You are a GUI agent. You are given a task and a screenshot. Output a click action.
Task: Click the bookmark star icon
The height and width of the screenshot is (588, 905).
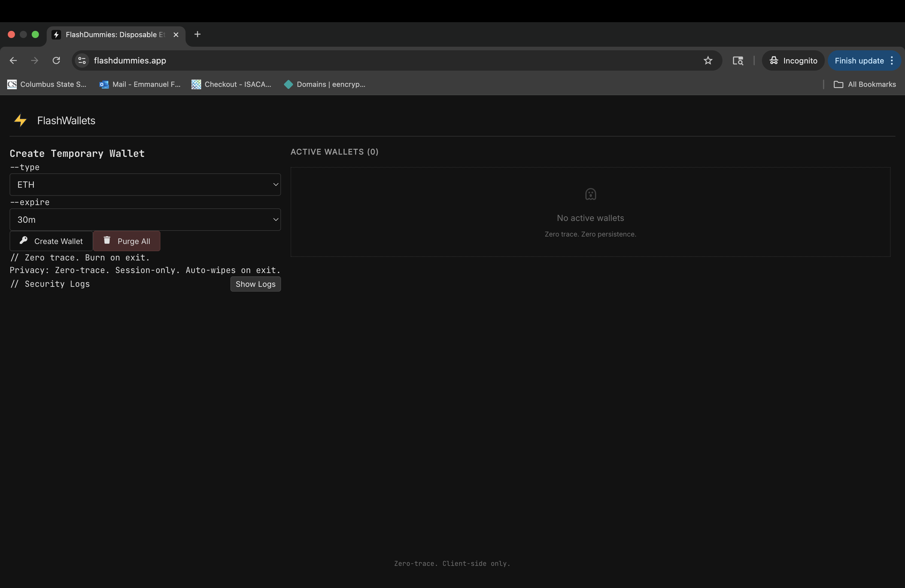[x=708, y=60]
